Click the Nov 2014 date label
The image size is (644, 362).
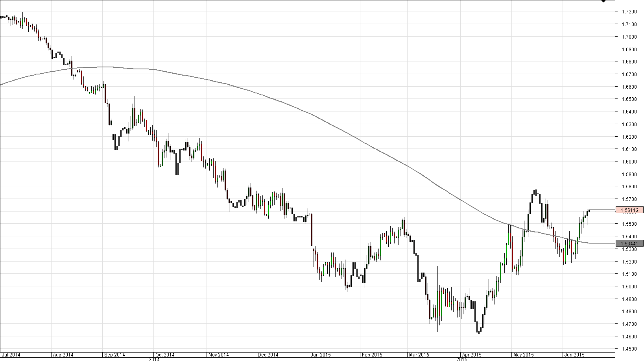coord(218,355)
